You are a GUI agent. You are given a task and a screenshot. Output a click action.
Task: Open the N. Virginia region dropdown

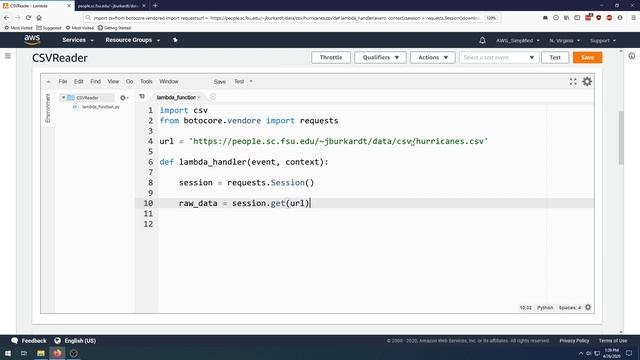(x=564, y=40)
